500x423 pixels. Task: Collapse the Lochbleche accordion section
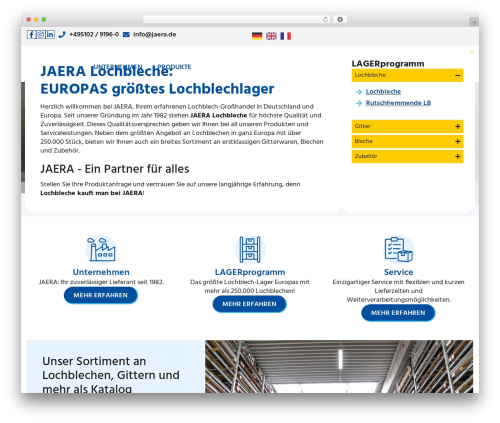[x=407, y=75]
